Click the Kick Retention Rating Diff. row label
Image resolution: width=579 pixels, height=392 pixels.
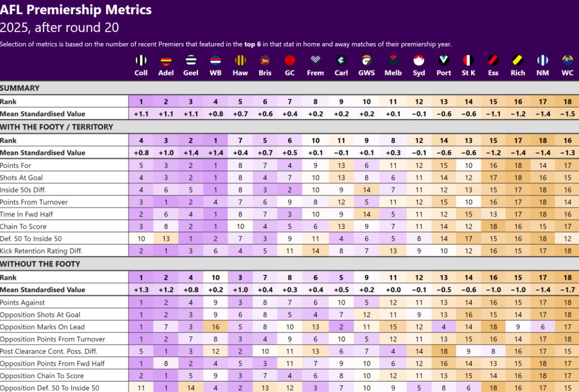click(41, 251)
